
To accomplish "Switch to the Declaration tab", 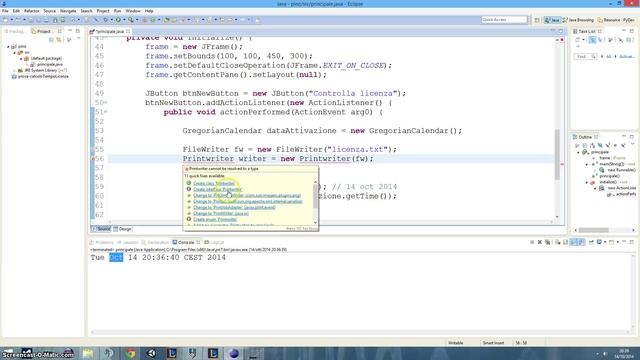I will point(155,242).
